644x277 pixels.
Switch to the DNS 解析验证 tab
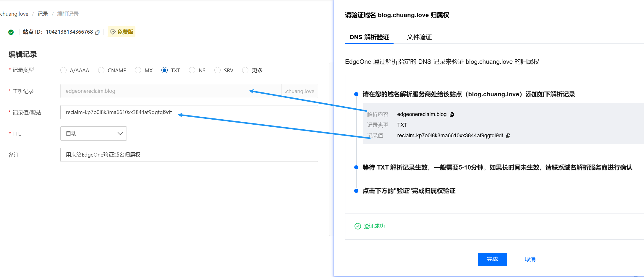[369, 37]
